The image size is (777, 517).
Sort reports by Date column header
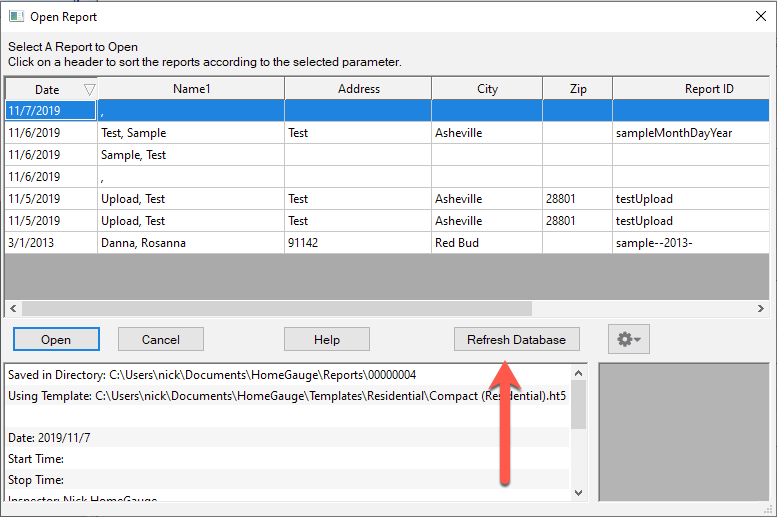(47, 89)
